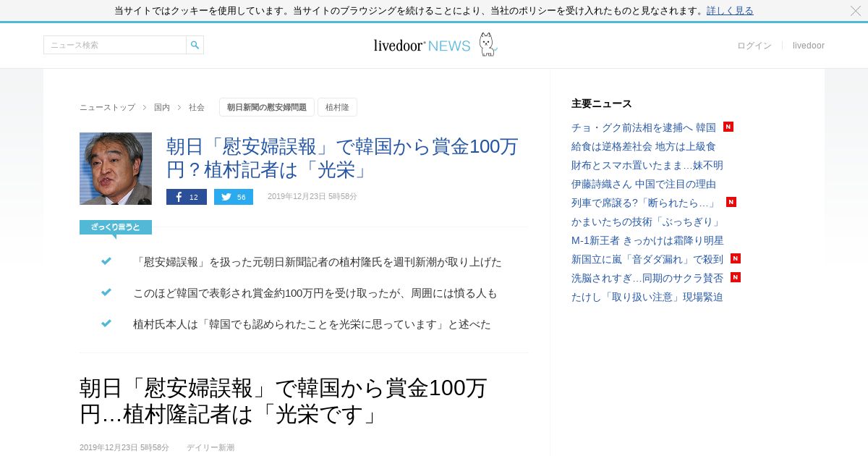The width and height of the screenshot is (868, 456).
Task: Focus the ニュース検索 search field
Action: pos(115,45)
